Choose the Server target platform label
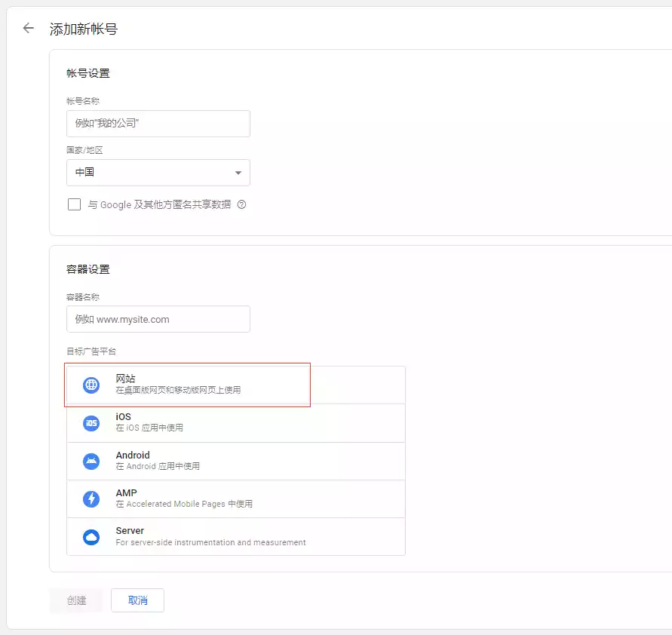 (x=130, y=530)
